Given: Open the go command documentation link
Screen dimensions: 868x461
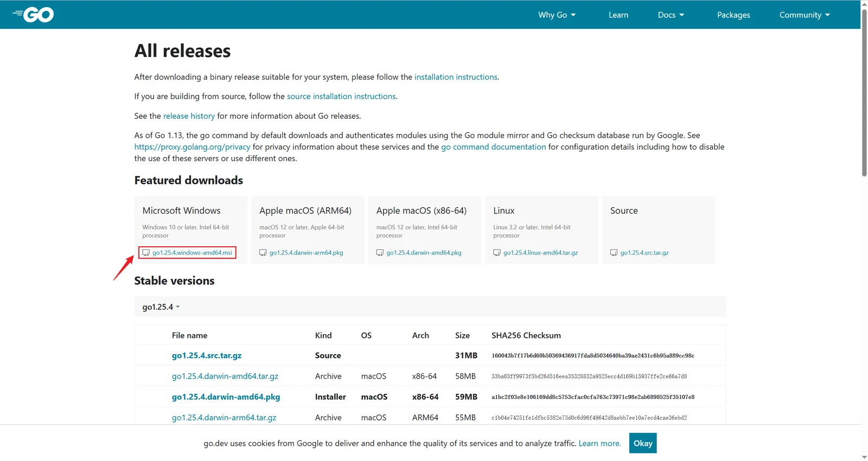Looking at the screenshot, I should click(x=494, y=147).
